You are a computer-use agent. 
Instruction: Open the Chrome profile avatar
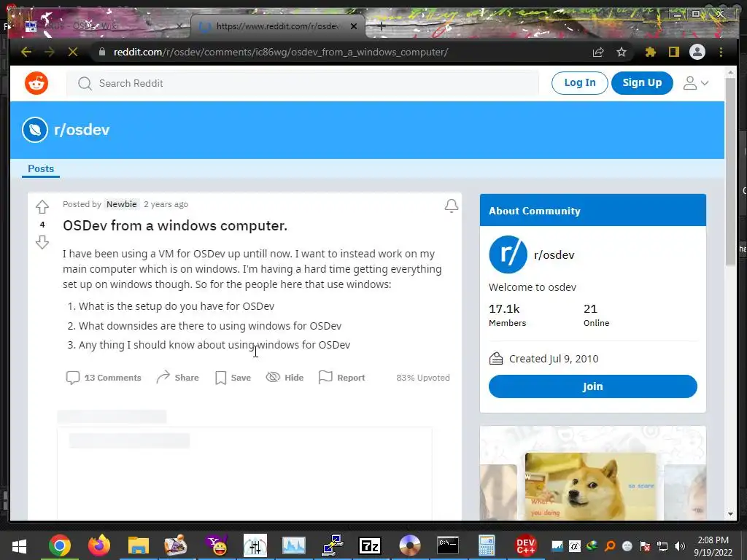tap(697, 52)
